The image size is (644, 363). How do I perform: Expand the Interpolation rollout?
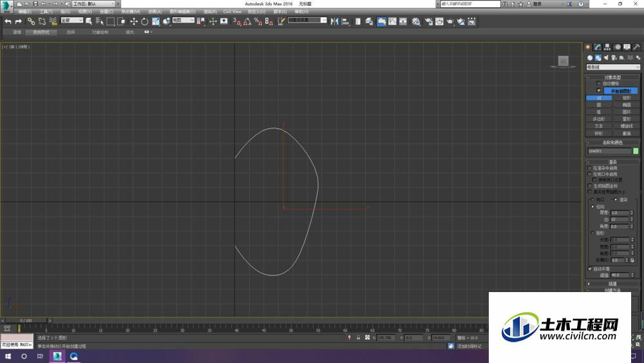pos(612,284)
